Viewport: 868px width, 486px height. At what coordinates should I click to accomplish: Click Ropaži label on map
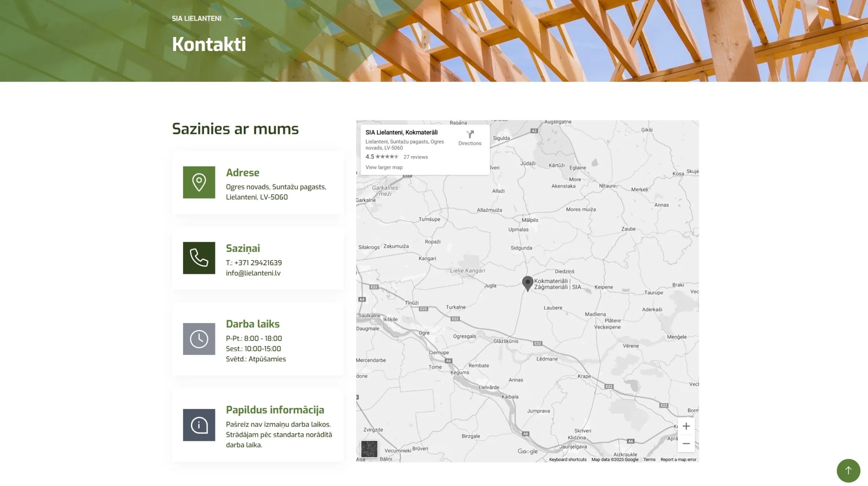(433, 242)
